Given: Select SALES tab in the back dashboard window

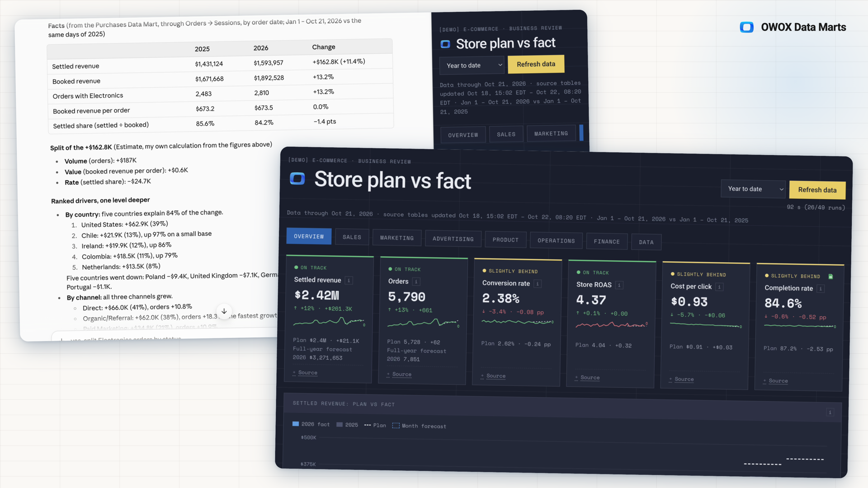Looking at the screenshot, I should 506,134.
